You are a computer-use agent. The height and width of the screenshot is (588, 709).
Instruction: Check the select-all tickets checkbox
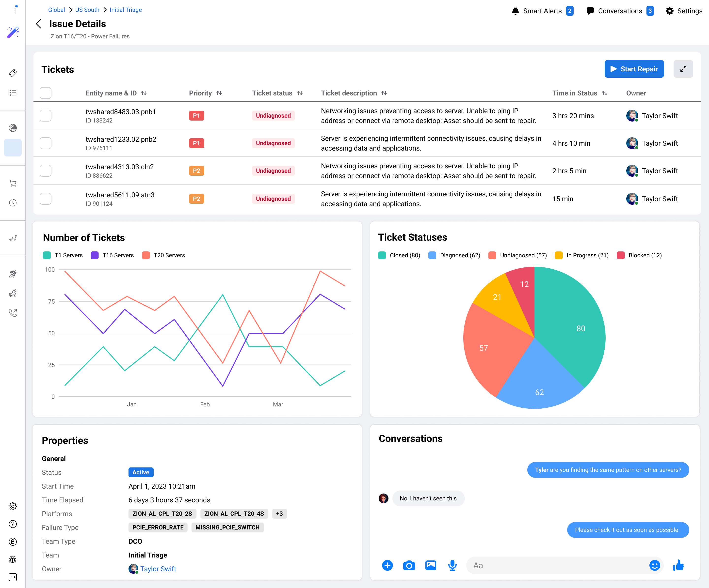tap(46, 93)
